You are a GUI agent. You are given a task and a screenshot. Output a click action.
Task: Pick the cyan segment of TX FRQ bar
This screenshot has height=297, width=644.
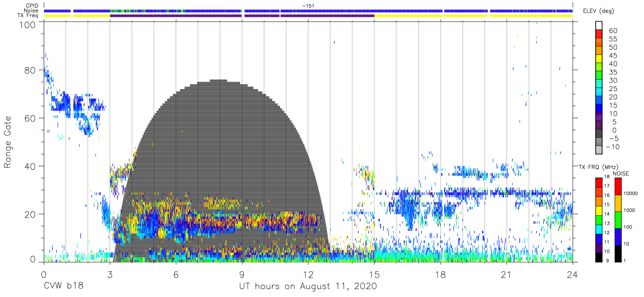(x=599, y=229)
